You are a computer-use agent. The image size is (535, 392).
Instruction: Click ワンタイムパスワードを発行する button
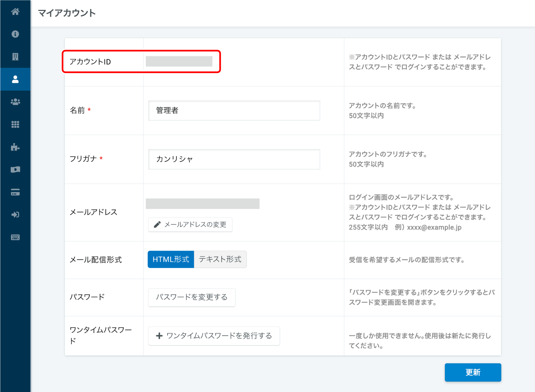coord(214,336)
